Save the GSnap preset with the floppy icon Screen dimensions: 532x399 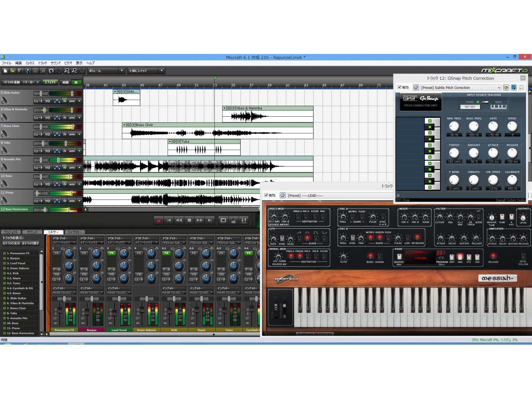coord(514,87)
